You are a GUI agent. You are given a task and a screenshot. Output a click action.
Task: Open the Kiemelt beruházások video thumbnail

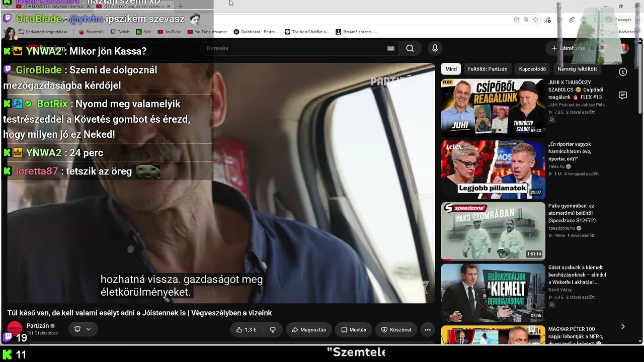[x=493, y=293]
